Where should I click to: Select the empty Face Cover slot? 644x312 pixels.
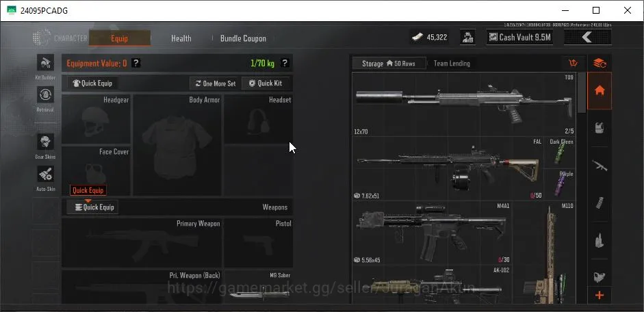[x=96, y=171]
